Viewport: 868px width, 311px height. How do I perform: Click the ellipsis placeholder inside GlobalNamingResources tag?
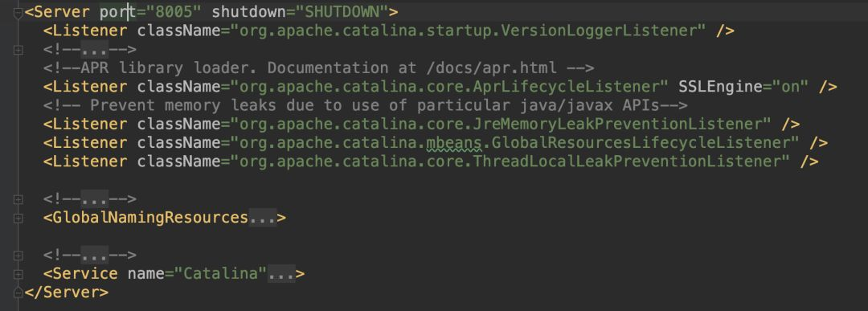pyautogui.click(x=262, y=218)
